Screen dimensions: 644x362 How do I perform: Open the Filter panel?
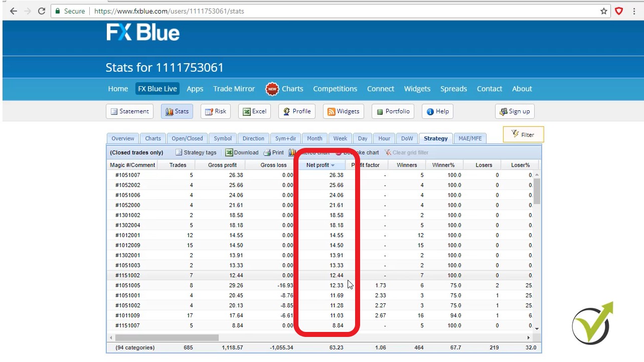click(x=523, y=134)
